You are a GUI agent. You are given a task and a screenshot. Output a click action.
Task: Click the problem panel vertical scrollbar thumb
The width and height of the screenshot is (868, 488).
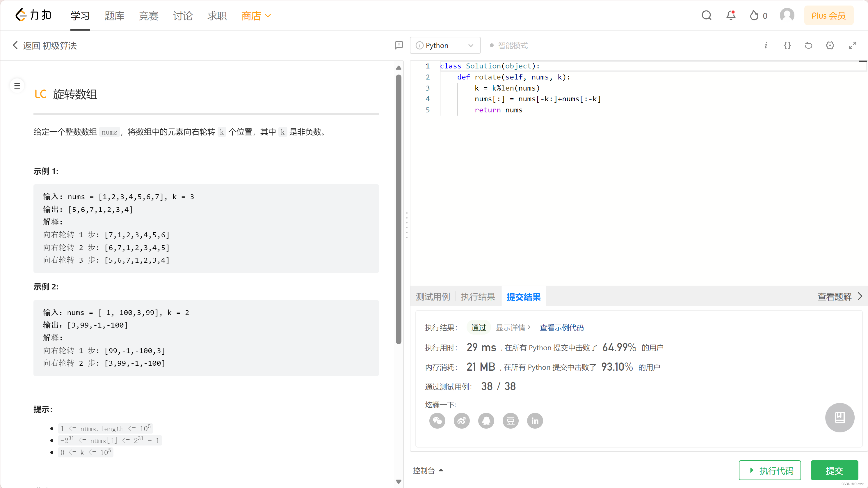coord(399,209)
